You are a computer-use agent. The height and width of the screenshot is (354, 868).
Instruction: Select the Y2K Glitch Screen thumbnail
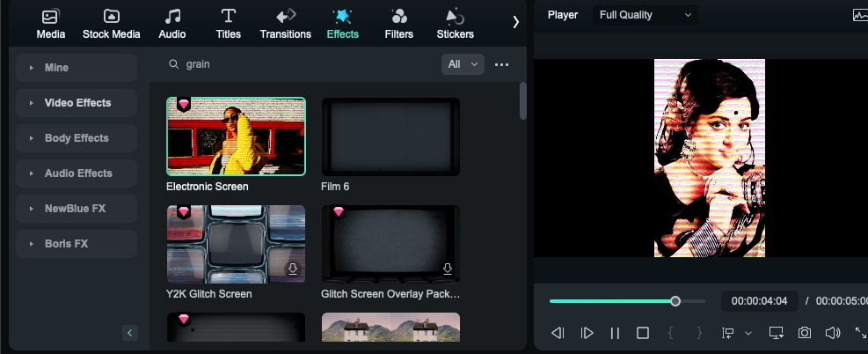coord(236,244)
